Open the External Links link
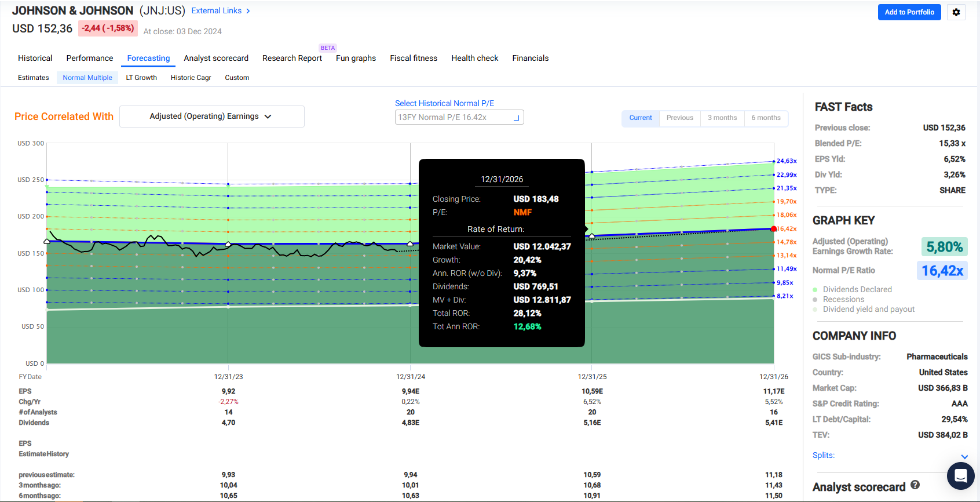Image resolution: width=980 pixels, height=502 pixels. point(216,11)
